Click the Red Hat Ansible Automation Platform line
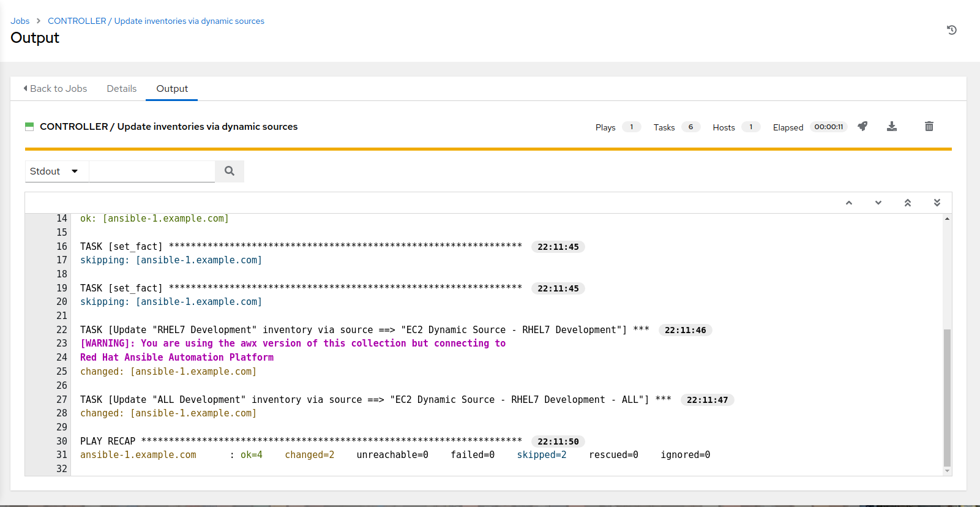 (177, 358)
